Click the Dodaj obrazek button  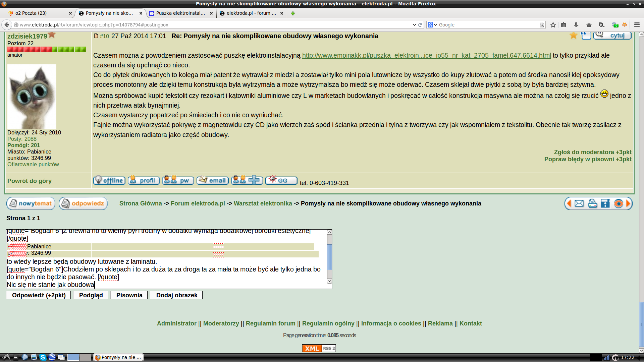point(176,295)
